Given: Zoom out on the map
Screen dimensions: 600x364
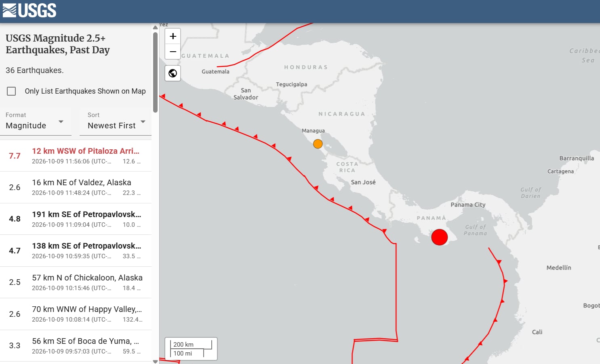Looking at the screenshot, I should pyautogui.click(x=173, y=52).
